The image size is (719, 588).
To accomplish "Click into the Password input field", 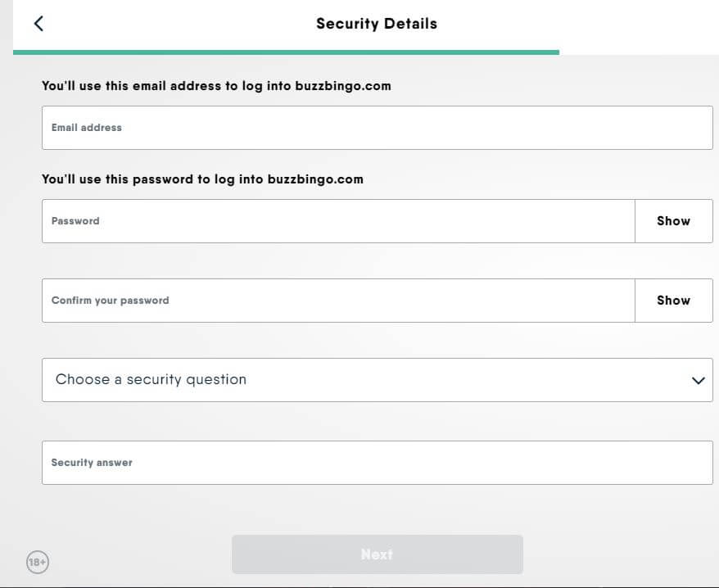I will [338, 221].
